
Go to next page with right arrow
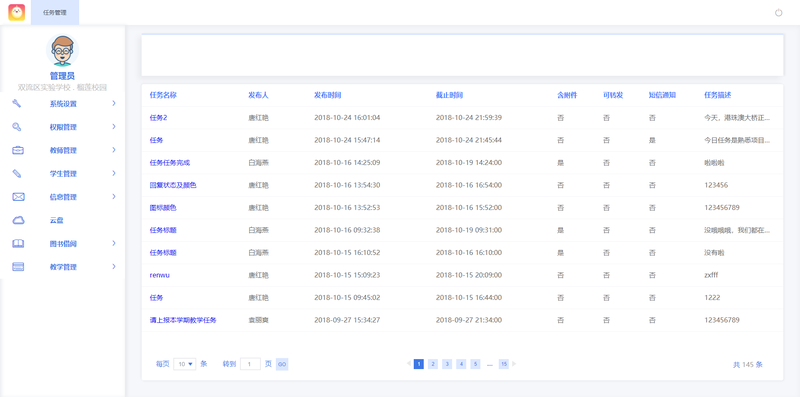point(514,364)
